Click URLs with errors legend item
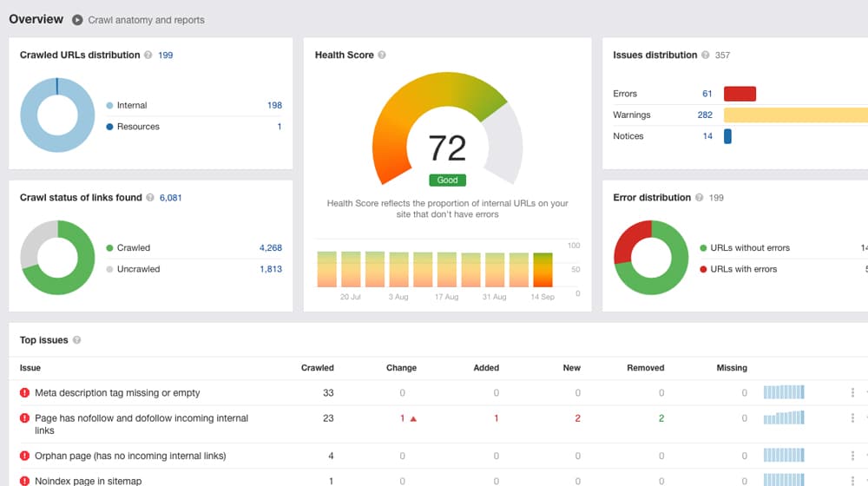868x486 pixels. 739,269
